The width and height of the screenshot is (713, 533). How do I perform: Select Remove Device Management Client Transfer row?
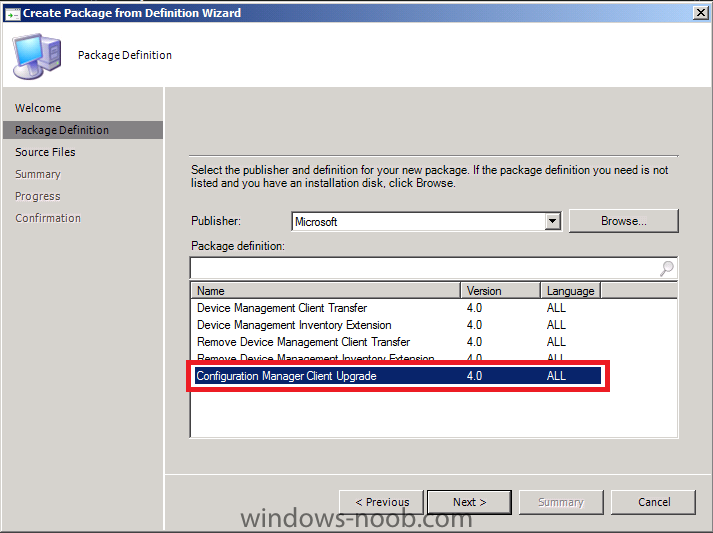[398, 342]
